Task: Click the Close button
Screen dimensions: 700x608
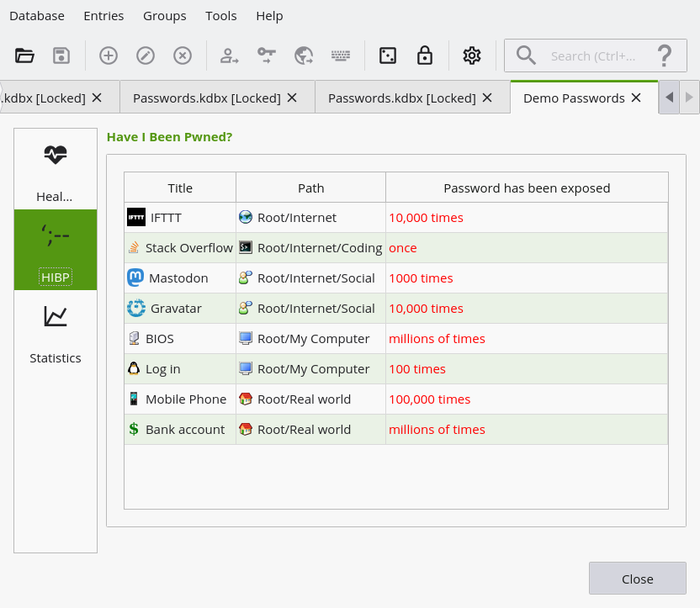Action: (x=637, y=579)
